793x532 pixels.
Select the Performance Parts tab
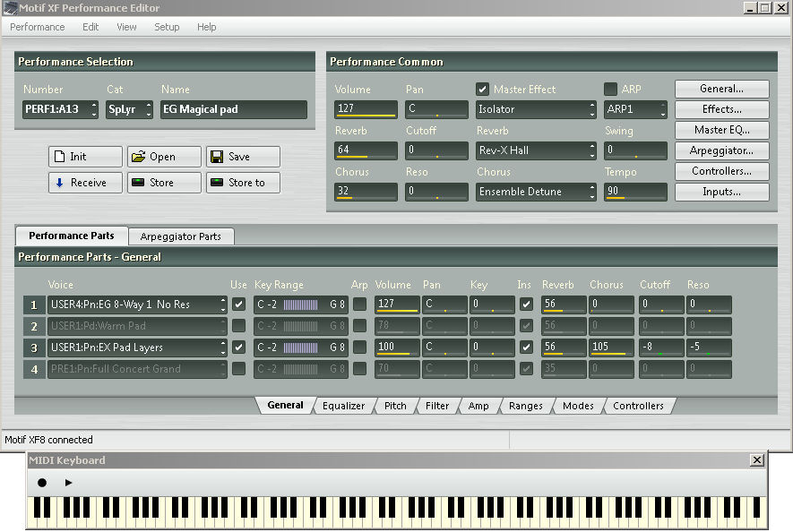(x=72, y=236)
